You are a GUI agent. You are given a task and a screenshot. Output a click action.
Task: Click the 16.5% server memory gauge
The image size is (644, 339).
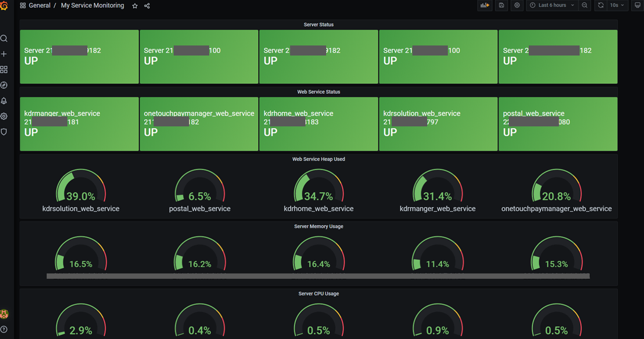point(81,253)
